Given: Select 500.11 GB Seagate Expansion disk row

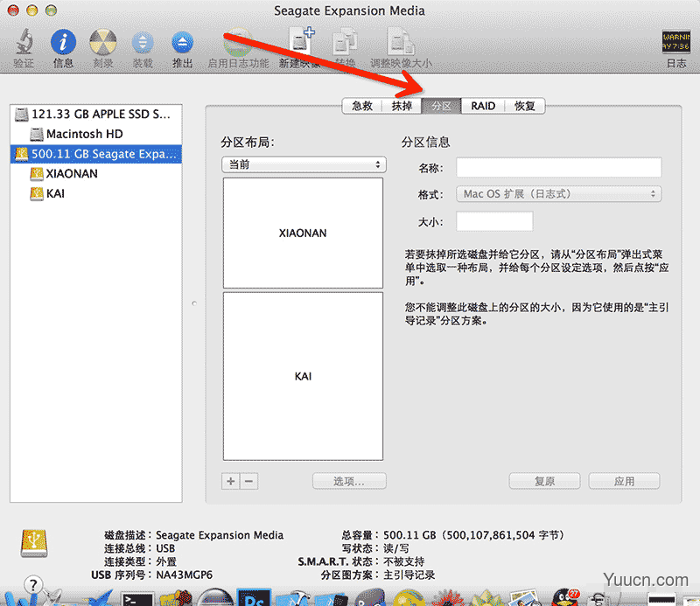Looking at the screenshot, I should coord(96,154).
